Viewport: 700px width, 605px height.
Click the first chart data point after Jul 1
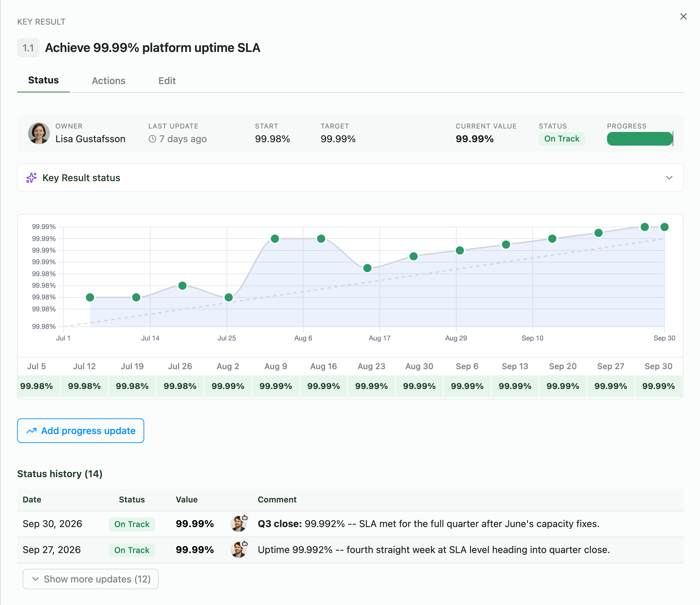(90, 297)
